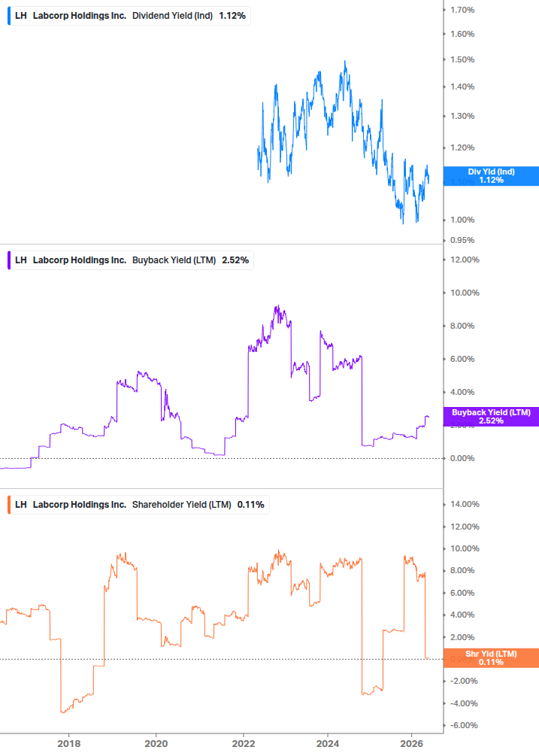Click the Dividend Yield (Ind) legend label
539x756 pixels.
pyautogui.click(x=172, y=16)
